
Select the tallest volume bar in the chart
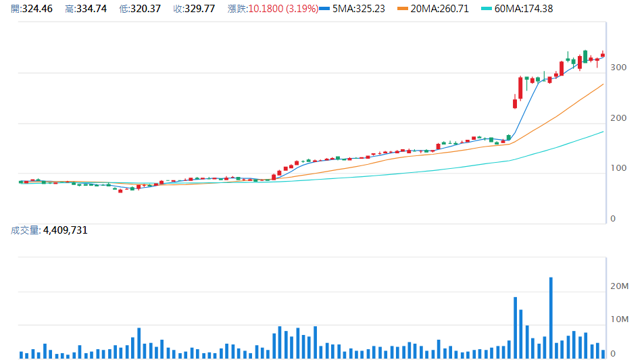(551, 317)
